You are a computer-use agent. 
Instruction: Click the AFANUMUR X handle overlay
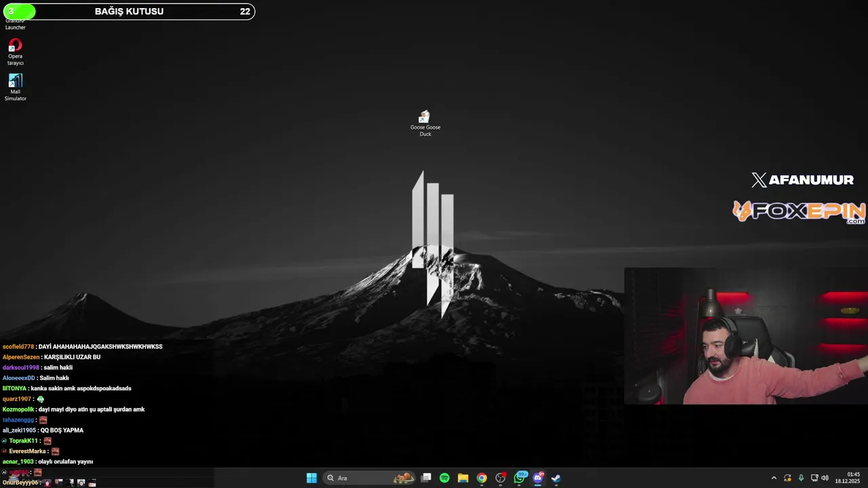(x=802, y=180)
